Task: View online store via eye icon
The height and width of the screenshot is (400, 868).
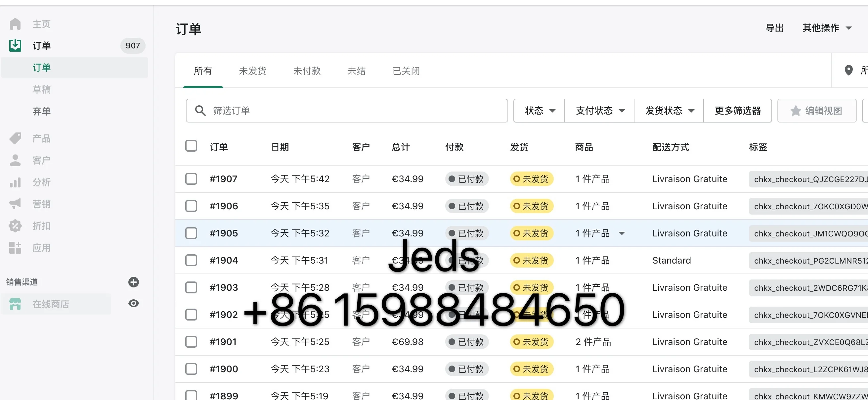Action: coord(133,304)
